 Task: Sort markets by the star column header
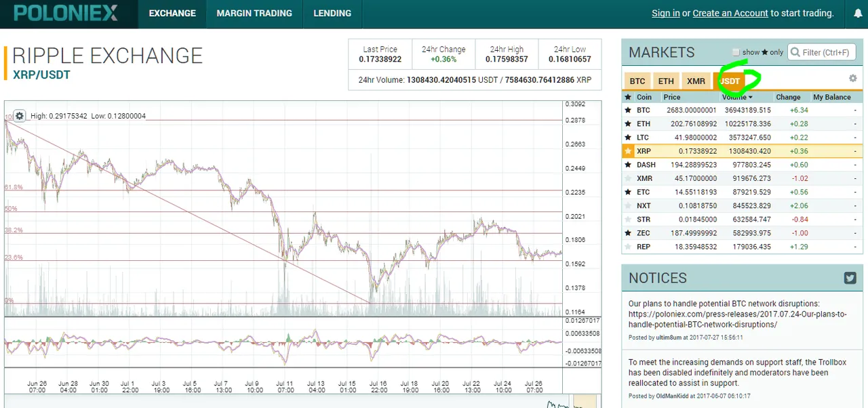pyautogui.click(x=628, y=97)
